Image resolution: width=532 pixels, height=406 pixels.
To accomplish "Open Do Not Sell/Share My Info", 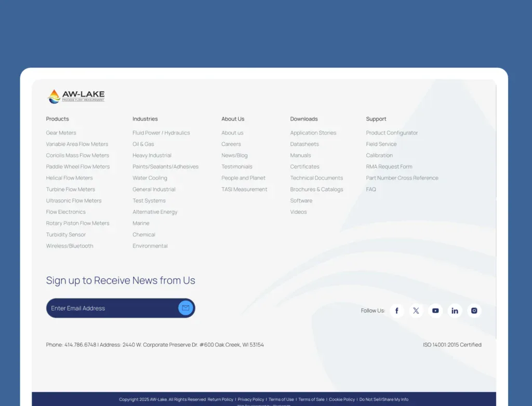I will (384, 399).
